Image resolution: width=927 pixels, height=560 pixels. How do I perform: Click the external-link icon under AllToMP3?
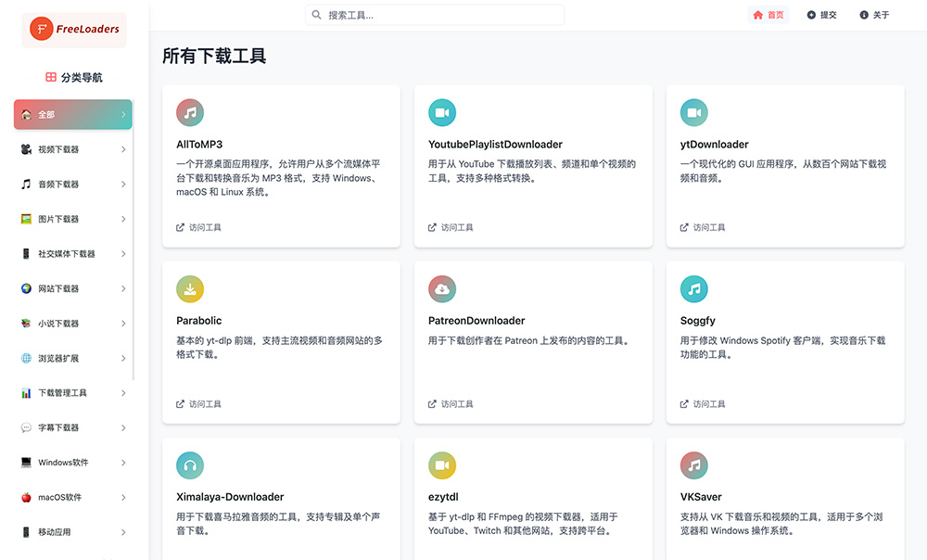coord(181,227)
